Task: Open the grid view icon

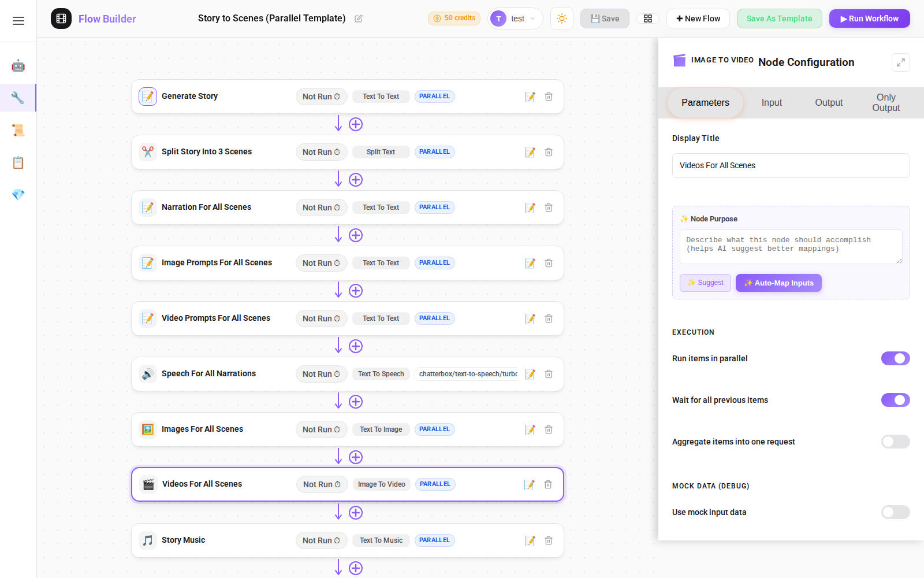Action: (x=647, y=18)
